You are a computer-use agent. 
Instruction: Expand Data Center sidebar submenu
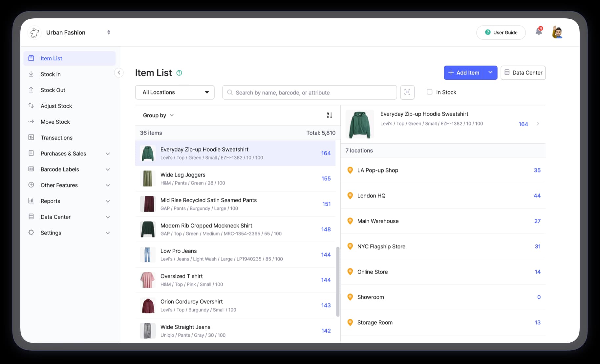(x=108, y=217)
